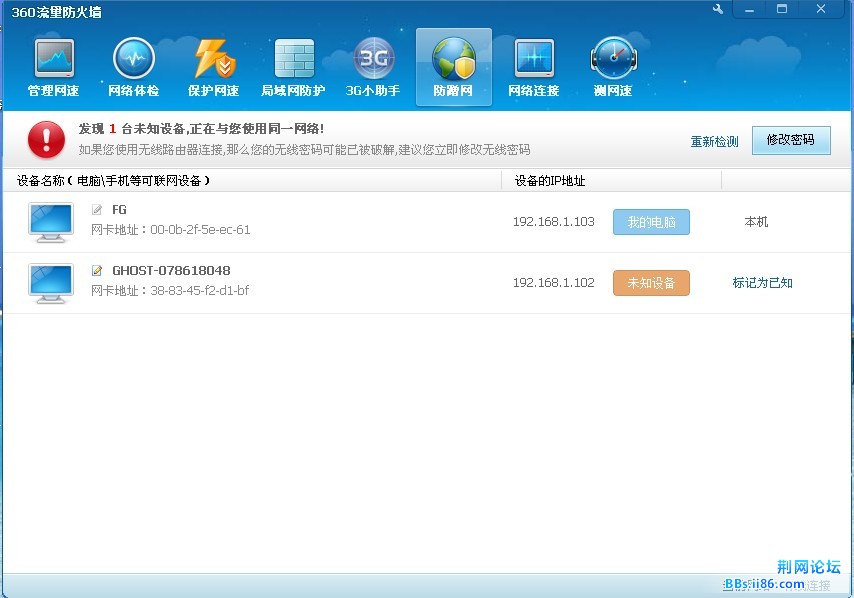The width and height of the screenshot is (854, 598).
Task: Click the computer icon for device FG
Action: [x=51, y=222]
